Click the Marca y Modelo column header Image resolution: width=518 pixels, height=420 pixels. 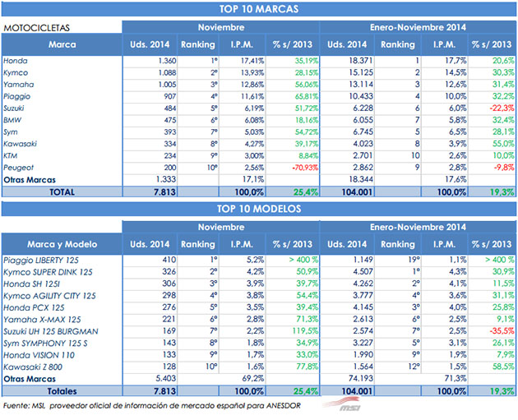[62, 244]
